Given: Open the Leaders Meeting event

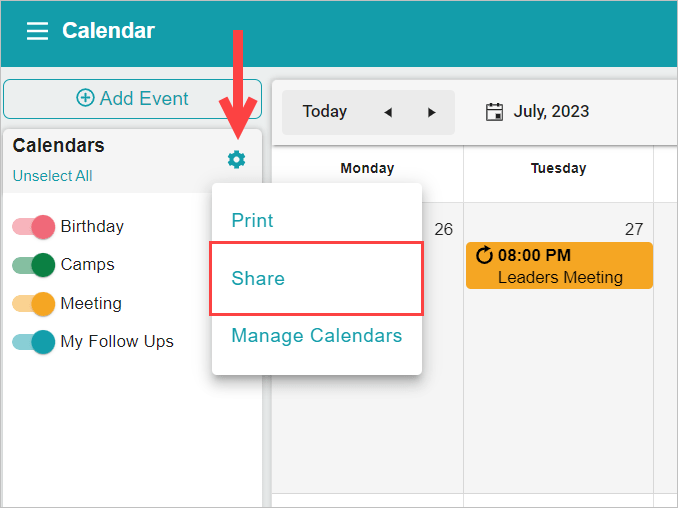Looking at the screenshot, I should pos(559,265).
